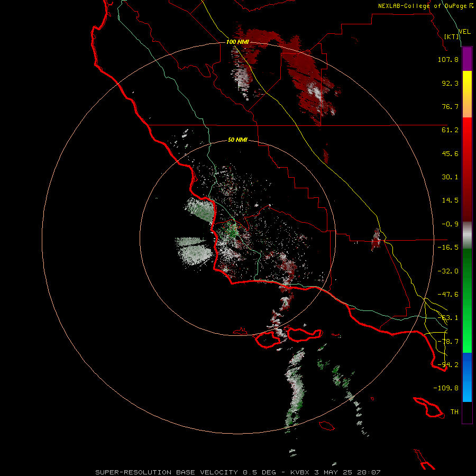476x476 pixels.
Task: Click the 61.2 scale value
Action: click(x=450, y=130)
